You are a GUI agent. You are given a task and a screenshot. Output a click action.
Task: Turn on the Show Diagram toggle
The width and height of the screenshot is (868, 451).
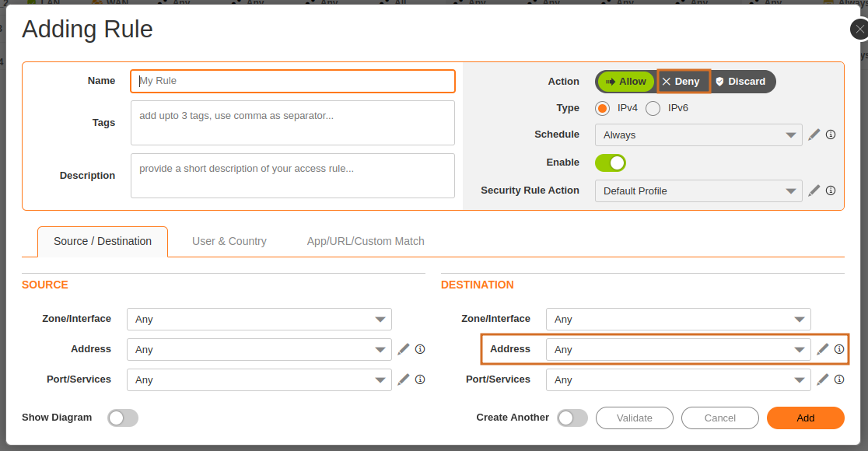coord(123,418)
